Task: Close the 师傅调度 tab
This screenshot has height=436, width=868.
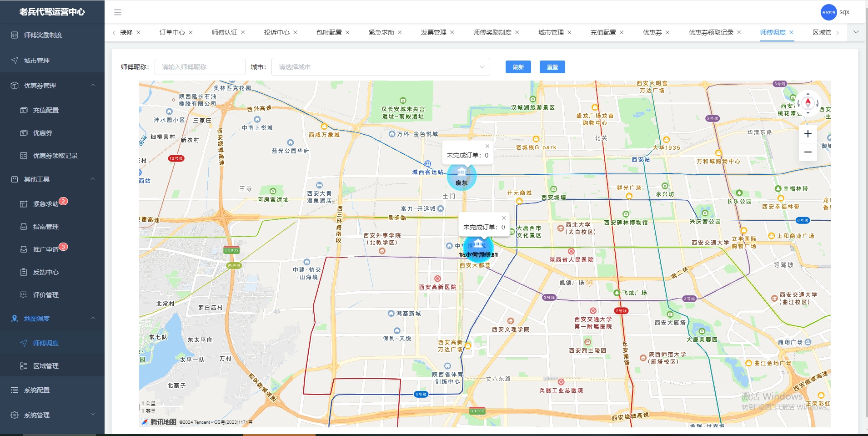Action: [x=791, y=32]
